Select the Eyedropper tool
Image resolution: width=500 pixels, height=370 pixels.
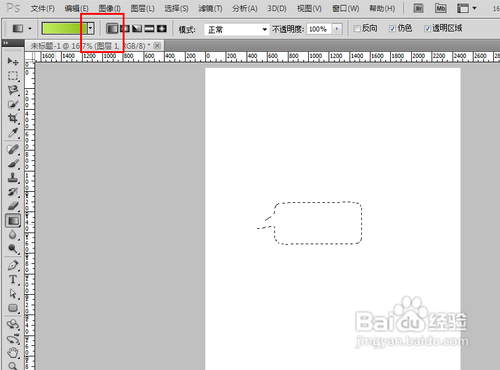pyautogui.click(x=13, y=133)
